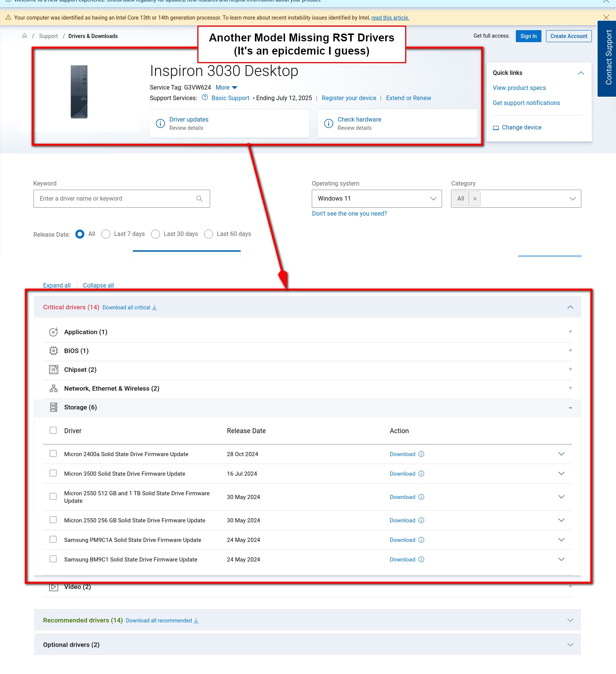Image resolution: width=616 pixels, height=674 pixels.
Task: Open the read this article link
Action: pos(390,18)
